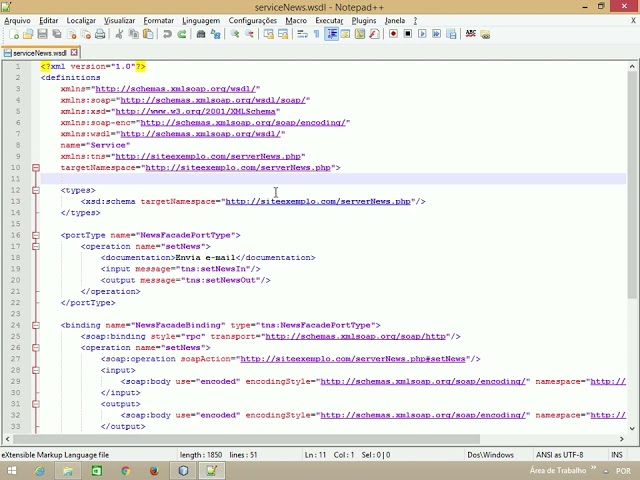640x480 pixels.
Task: Collapse operation fold at line 17
Action: [x=36, y=247]
